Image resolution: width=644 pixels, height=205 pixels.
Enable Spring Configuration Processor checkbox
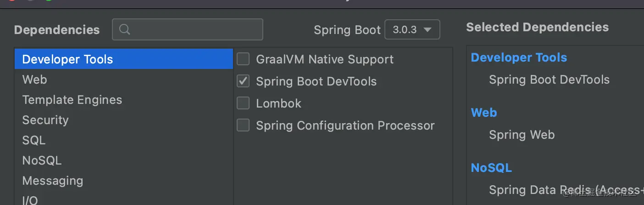[x=243, y=125]
